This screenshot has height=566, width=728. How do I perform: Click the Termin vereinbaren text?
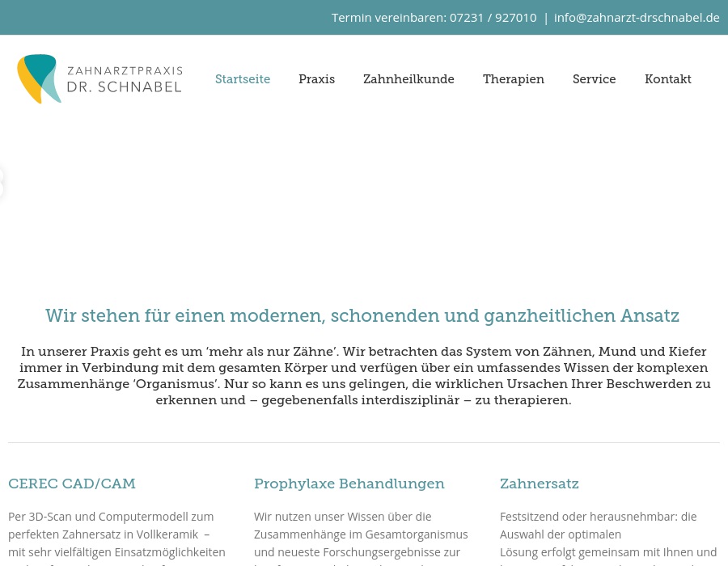pos(390,17)
